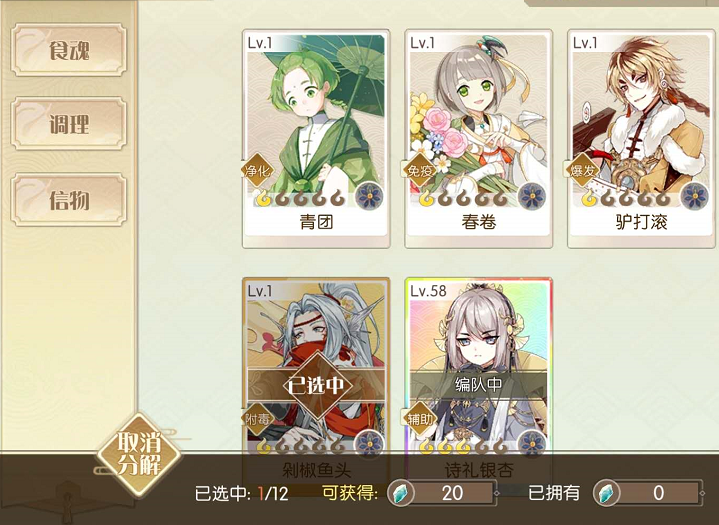Click the crystal icon beside 可获得 amount
719x525 pixels.
tap(400, 493)
